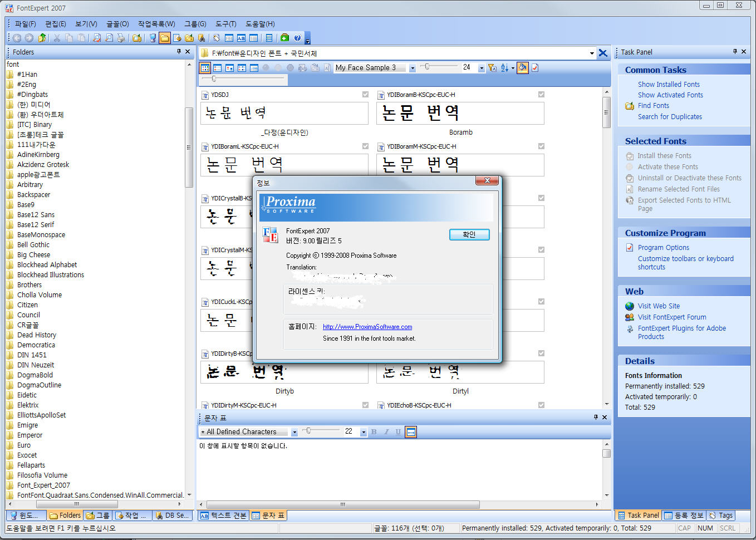Select the Blockhead Alphabet folder

(47, 265)
